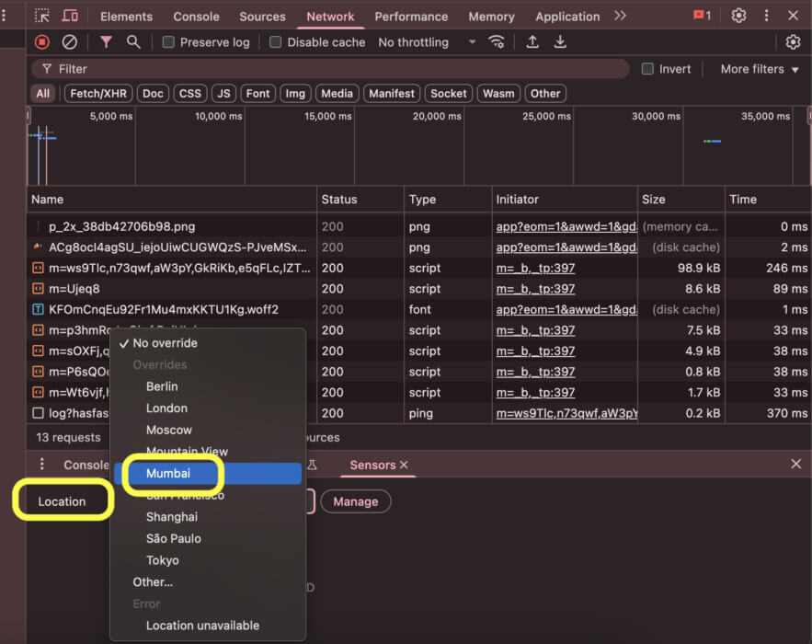The width and height of the screenshot is (812, 644).
Task: Tick the Invert filter checkbox
Action: coord(647,68)
